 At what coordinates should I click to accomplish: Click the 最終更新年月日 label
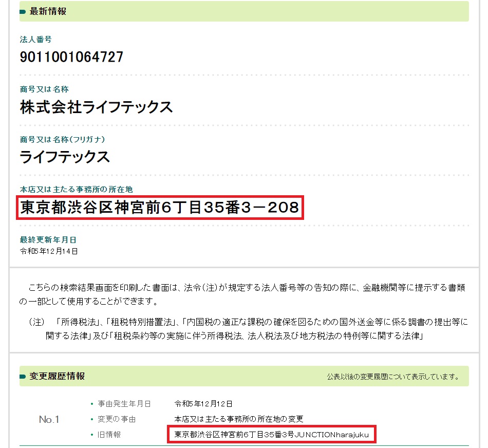tap(48, 240)
